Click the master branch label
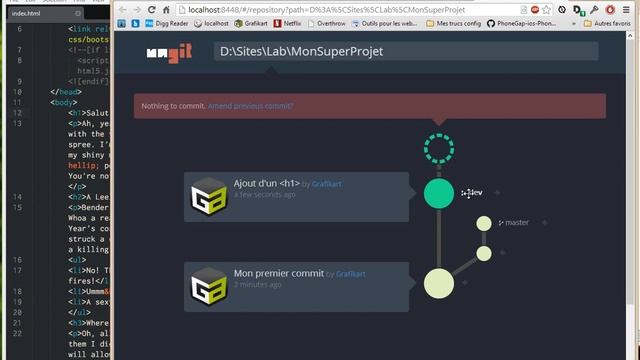 [513, 223]
